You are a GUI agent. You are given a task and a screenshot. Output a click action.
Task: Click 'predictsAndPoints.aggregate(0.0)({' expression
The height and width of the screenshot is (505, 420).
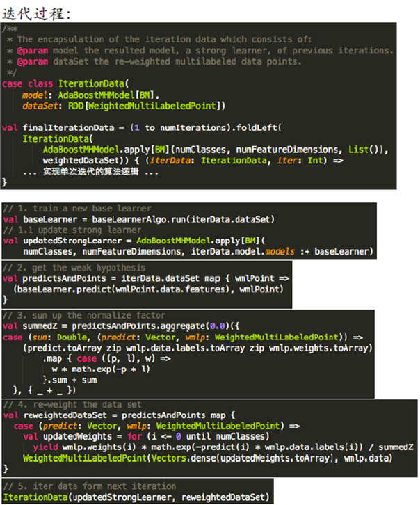click(x=156, y=326)
